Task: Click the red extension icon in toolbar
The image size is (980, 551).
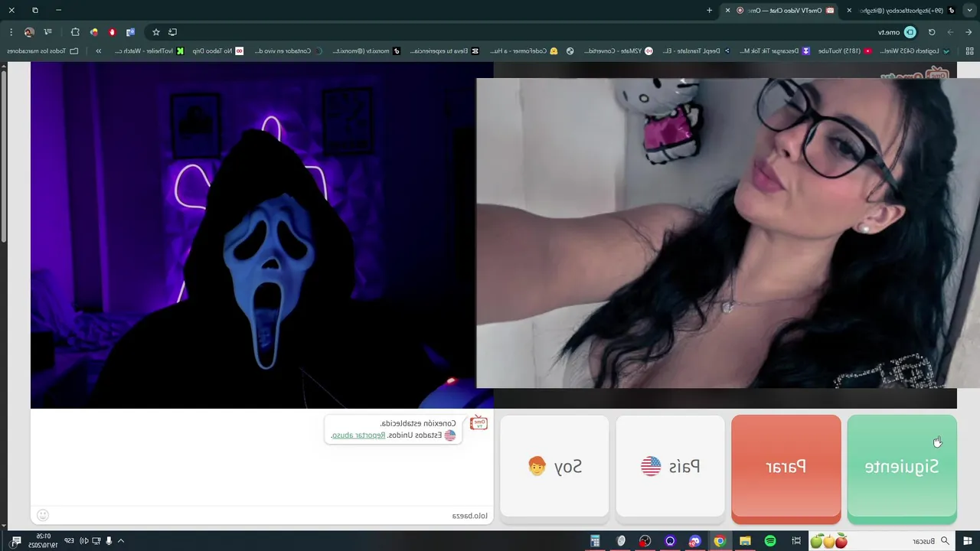Action: [x=112, y=32]
